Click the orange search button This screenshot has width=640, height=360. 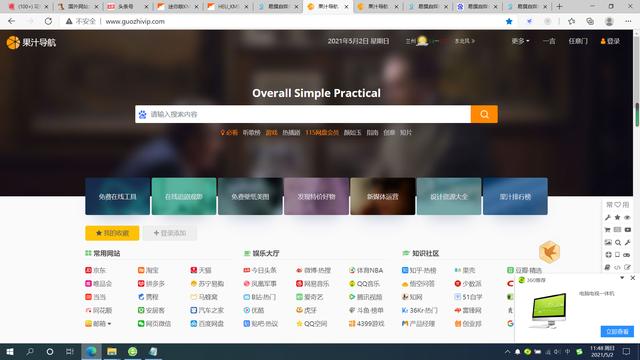tap(484, 114)
